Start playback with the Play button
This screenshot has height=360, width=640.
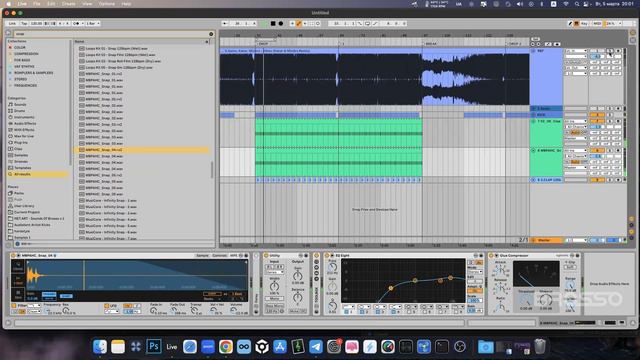(264, 24)
